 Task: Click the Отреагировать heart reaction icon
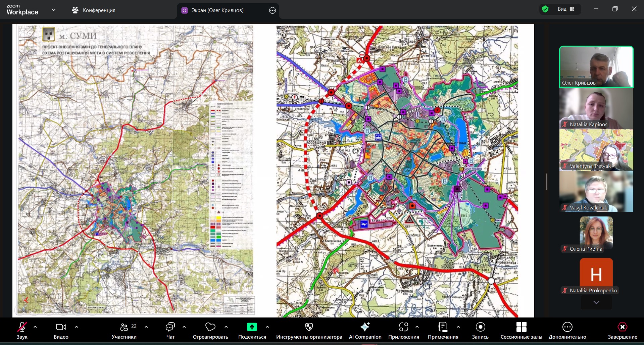tap(210, 327)
